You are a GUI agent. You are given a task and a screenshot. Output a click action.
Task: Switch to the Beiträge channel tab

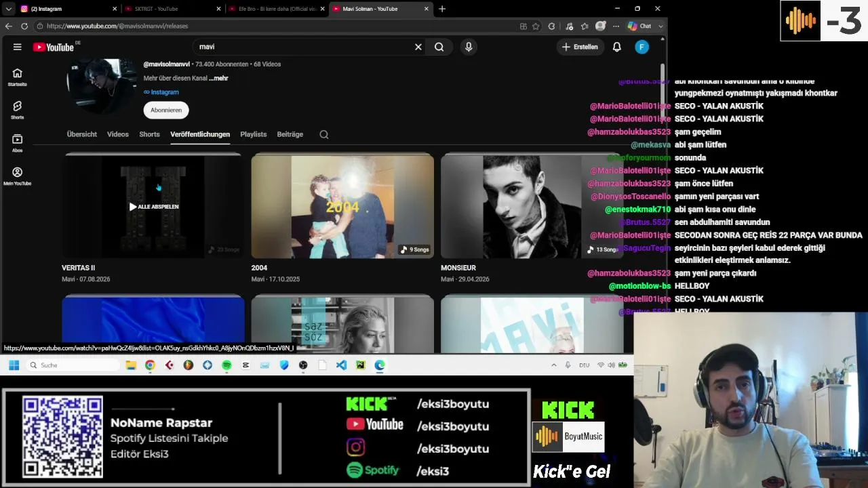(290, 134)
